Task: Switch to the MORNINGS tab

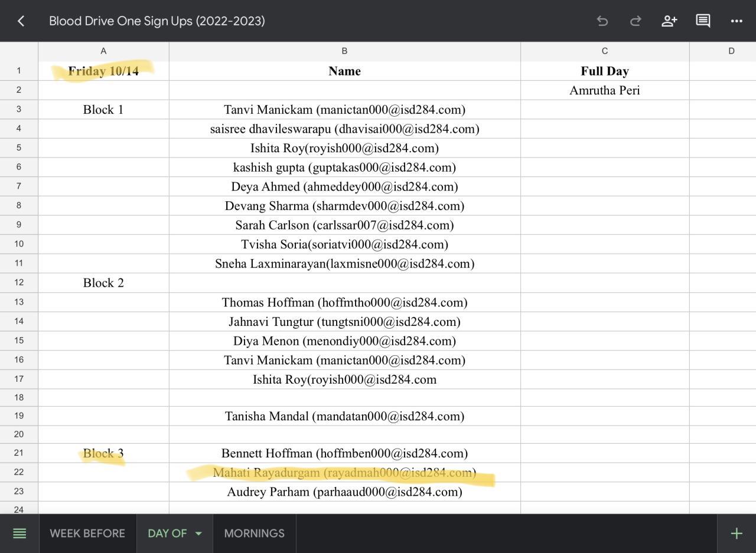Action: (x=254, y=534)
